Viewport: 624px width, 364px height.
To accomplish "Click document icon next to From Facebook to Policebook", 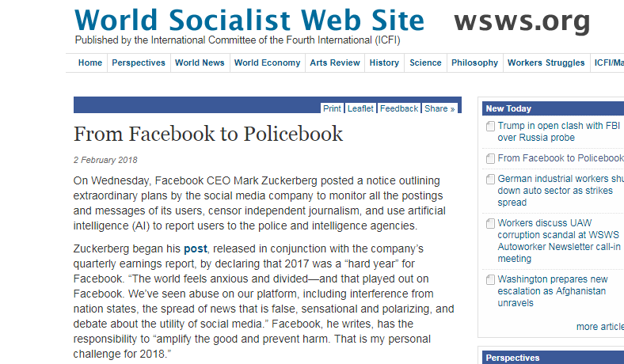I will click(490, 159).
